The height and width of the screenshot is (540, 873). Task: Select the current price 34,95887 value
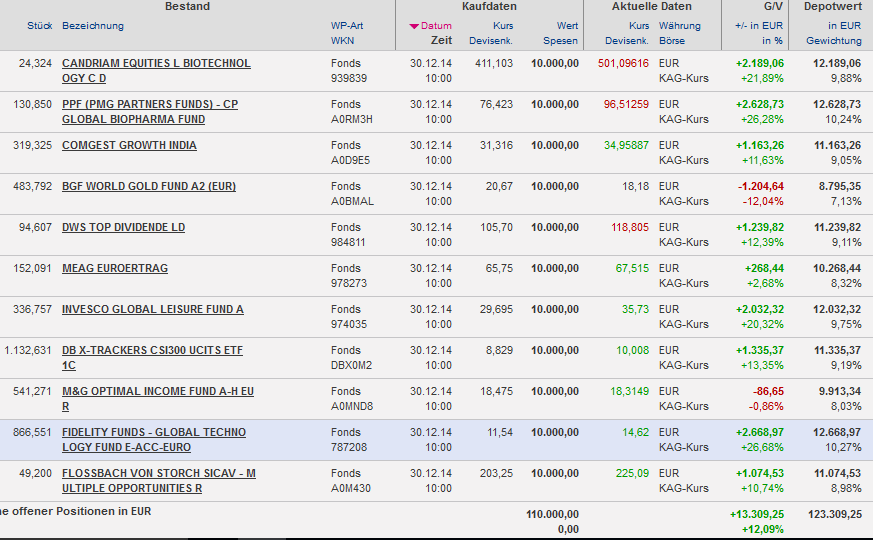tap(626, 145)
